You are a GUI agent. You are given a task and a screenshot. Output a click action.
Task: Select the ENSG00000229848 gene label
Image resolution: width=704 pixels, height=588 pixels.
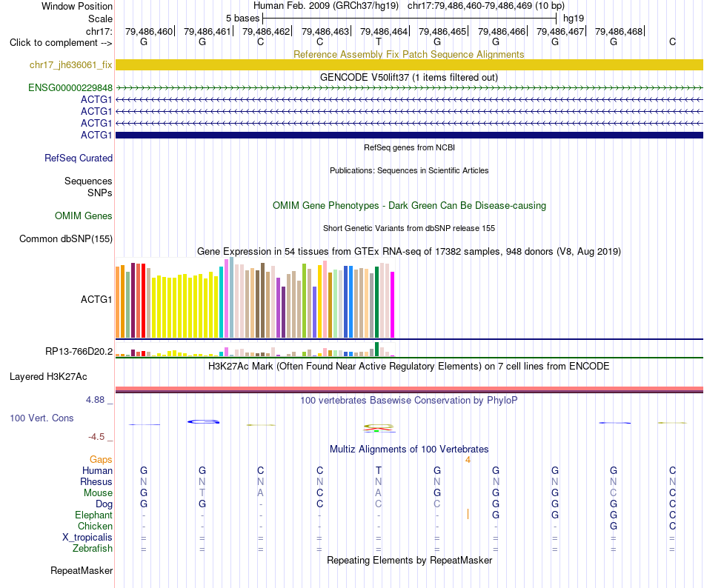coord(70,88)
